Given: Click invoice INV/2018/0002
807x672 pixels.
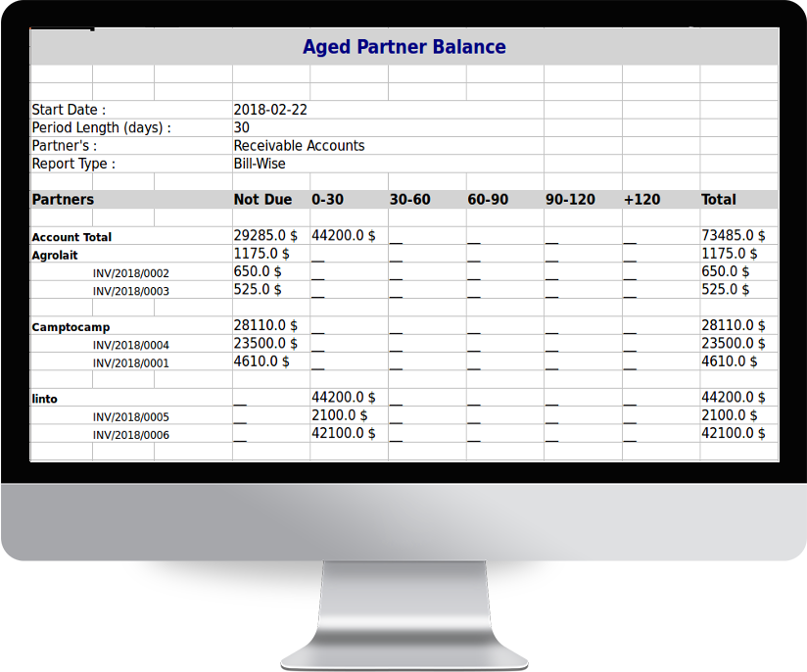Looking at the screenshot, I should point(130,273).
